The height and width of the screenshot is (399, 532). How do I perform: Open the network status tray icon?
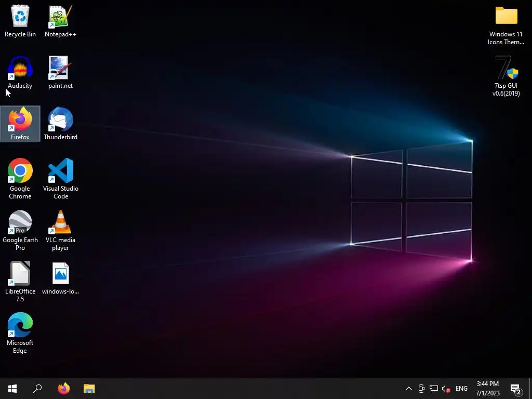pos(434,389)
